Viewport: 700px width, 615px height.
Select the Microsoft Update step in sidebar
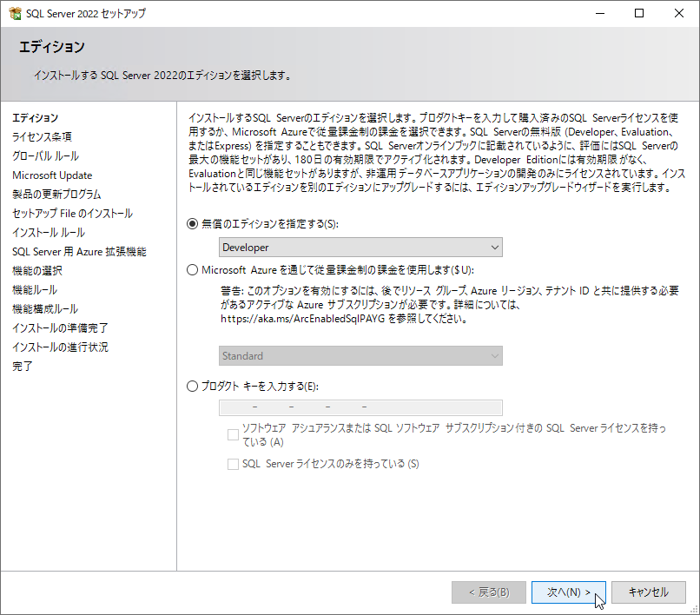pos(52,175)
